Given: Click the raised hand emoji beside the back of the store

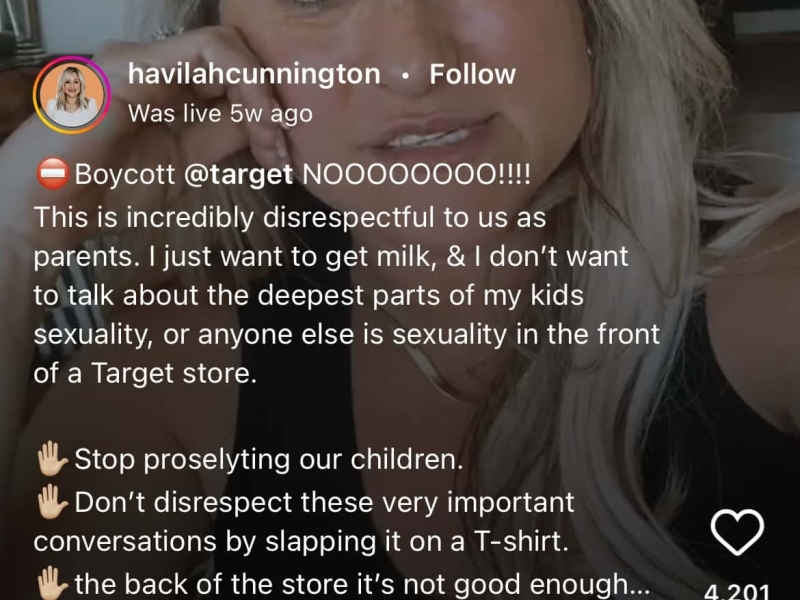Looking at the screenshot, I should click(52, 584).
